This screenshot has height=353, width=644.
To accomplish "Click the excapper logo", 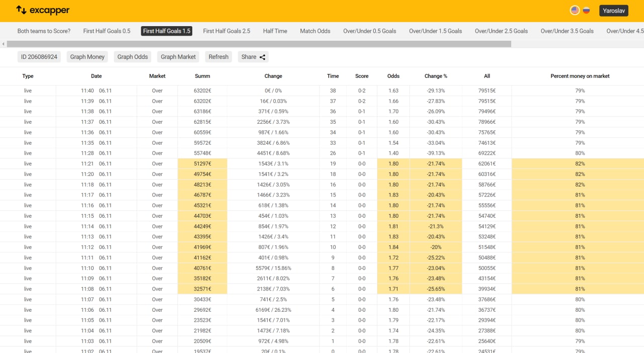I will pyautogui.click(x=43, y=10).
